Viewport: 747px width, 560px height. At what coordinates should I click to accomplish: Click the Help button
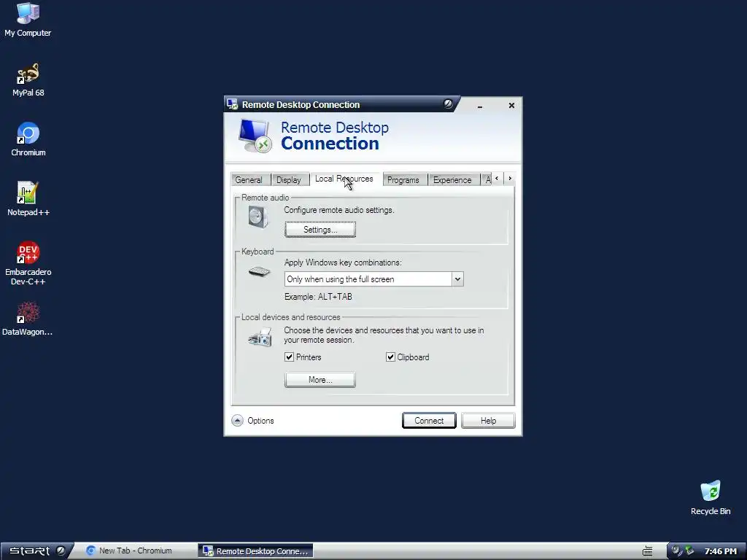488,421
